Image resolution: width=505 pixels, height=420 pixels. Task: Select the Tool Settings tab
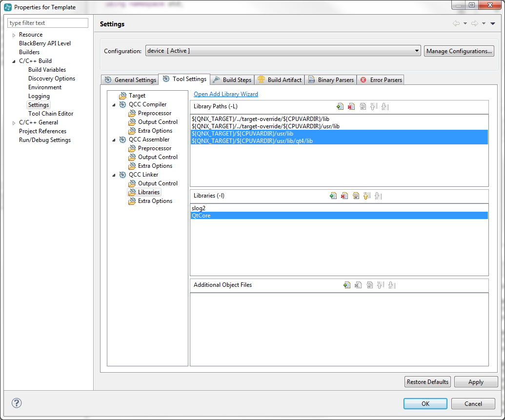(x=184, y=79)
